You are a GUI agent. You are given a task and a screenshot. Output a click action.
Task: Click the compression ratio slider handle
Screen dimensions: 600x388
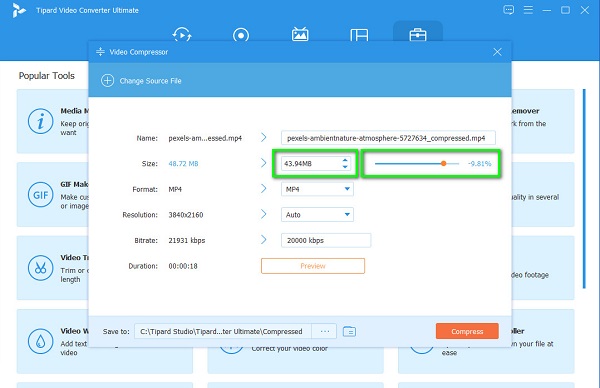pyautogui.click(x=443, y=163)
